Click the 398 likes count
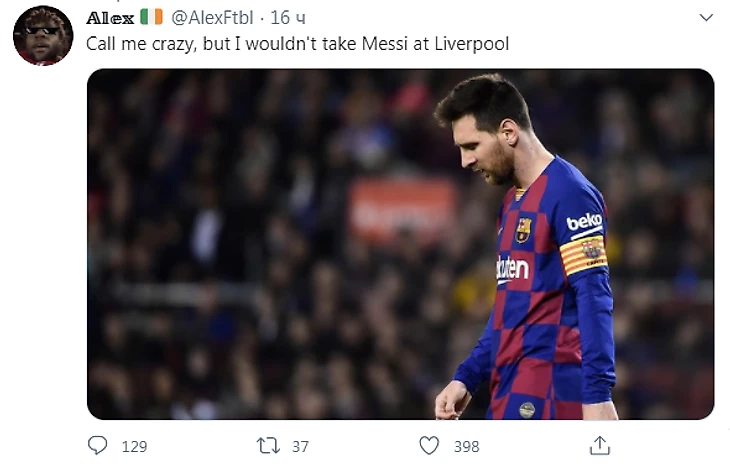730x464 pixels. (x=466, y=446)
